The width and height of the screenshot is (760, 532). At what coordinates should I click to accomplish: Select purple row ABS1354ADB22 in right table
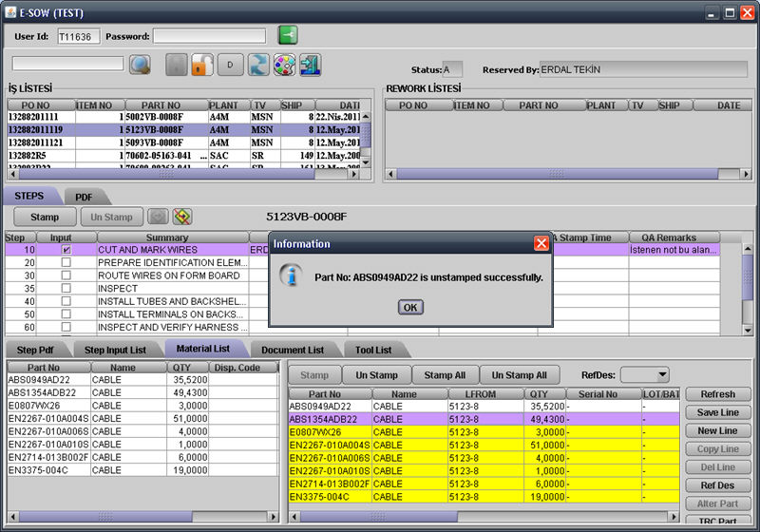pos(484,419)
